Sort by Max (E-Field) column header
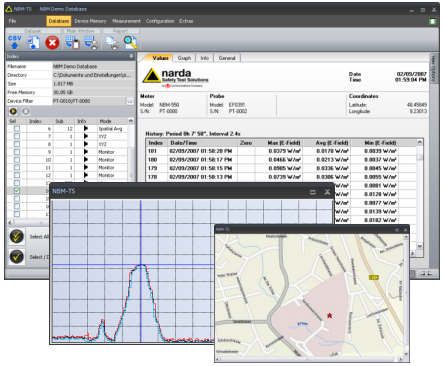Image resolution: width=444 pixels, height=366 pixels. tap(284, 143)
